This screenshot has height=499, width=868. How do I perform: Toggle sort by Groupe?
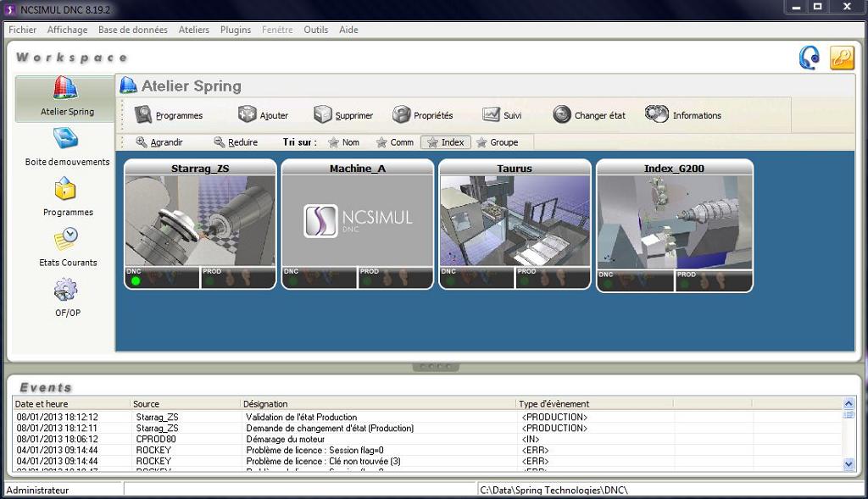(498, 142)
